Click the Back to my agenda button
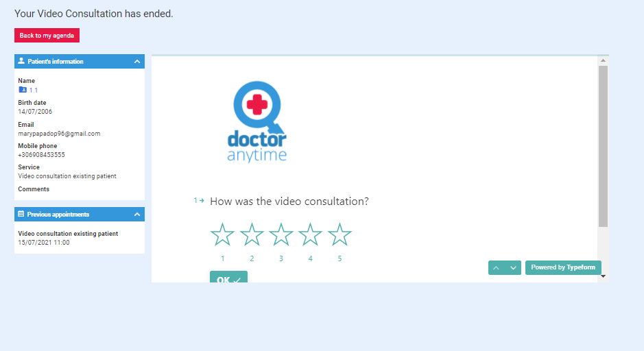The image size is (644, 351). [47, 35]
